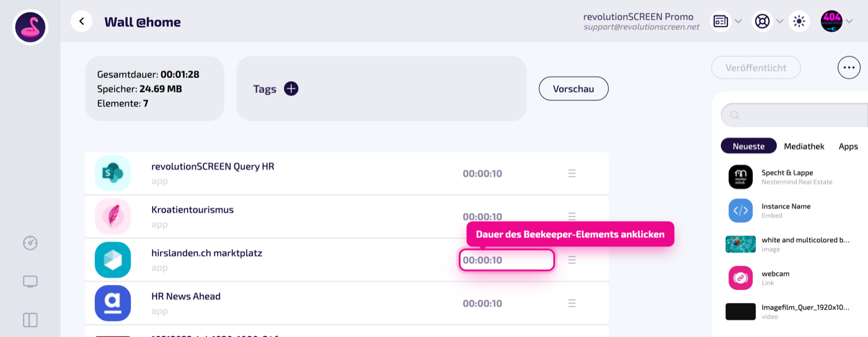Select the Specht & Lappe media entry

point(787,173)
